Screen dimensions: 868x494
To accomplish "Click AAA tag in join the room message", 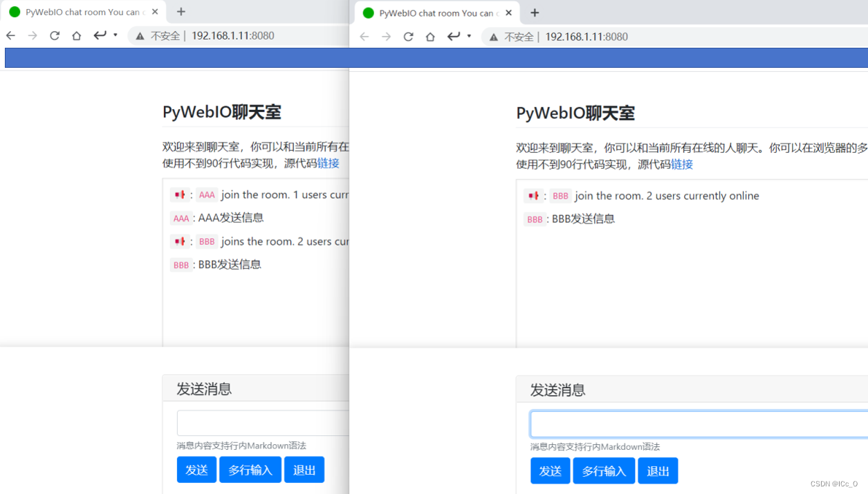I will [x=207, y=195].
